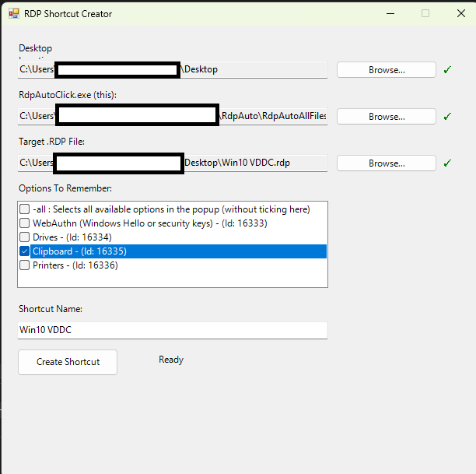476x474 pixels.
Task: Tick the -all options checkbox
Action: tap(25, 209)
